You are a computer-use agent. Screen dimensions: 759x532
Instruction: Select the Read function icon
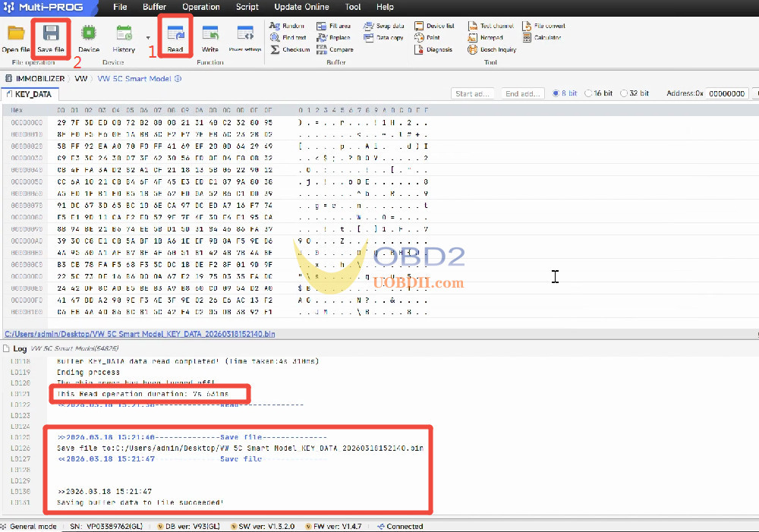click(x=175, y=36)
